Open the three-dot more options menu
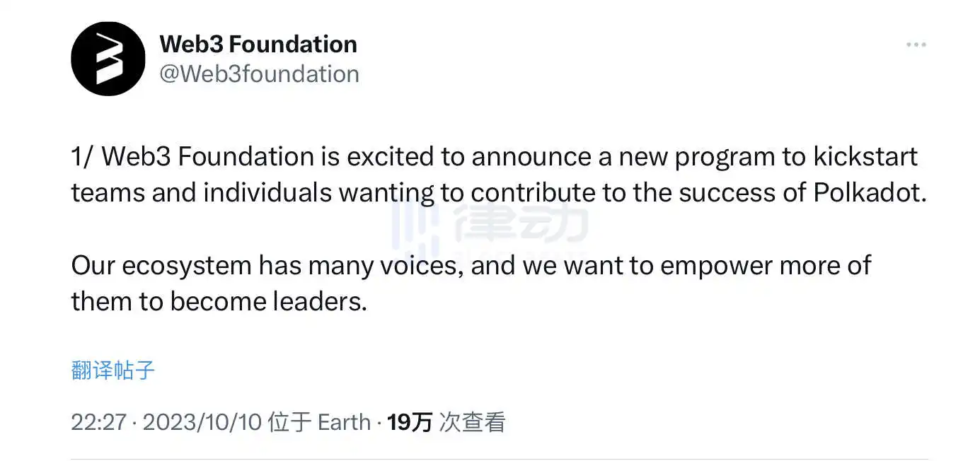This screenshot has width=980, height=461. [916, 45]
